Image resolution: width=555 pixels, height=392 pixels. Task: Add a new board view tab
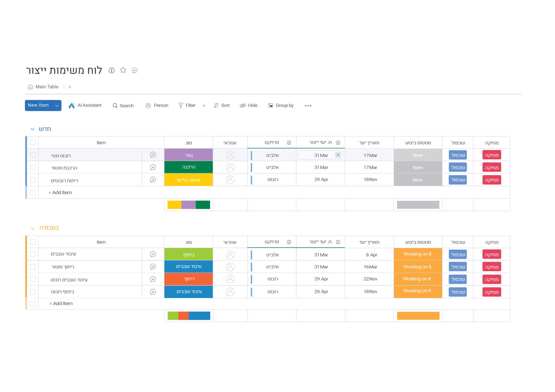70,87
